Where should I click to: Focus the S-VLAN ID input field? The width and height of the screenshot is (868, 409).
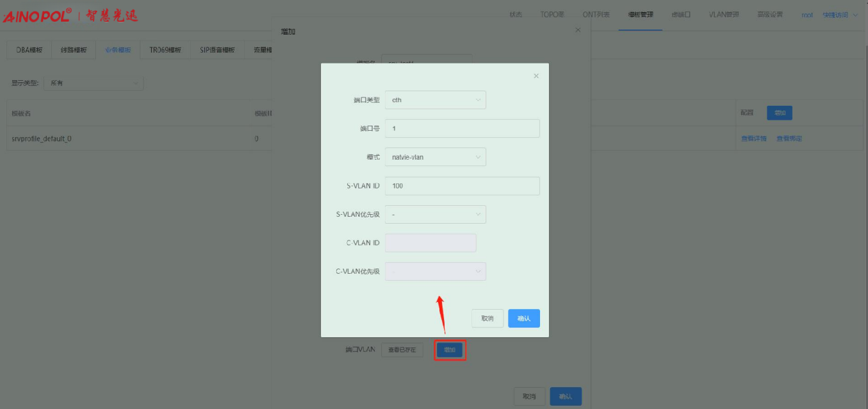(x=462, y=186)
